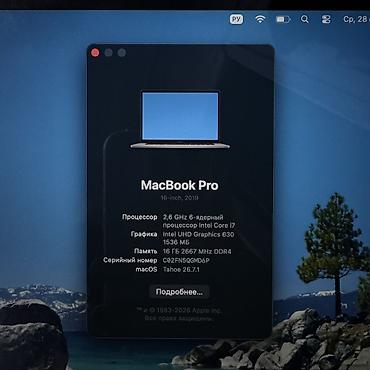Click the 16-inch, 2019 model subtitle
Viewport: 370px width, 370px height.
180,198
